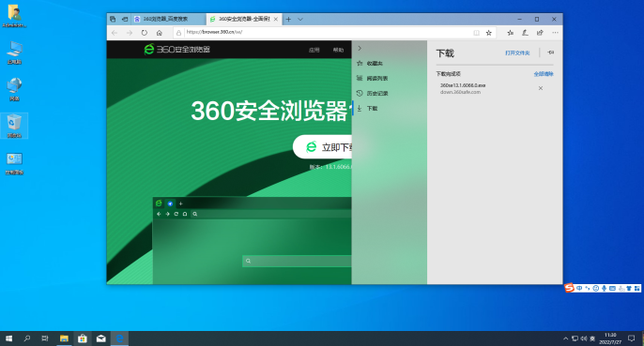The height and width of the screenshot is (346, 644).
Task: Click 帮助 link in page header
Action: click(338, 50)
